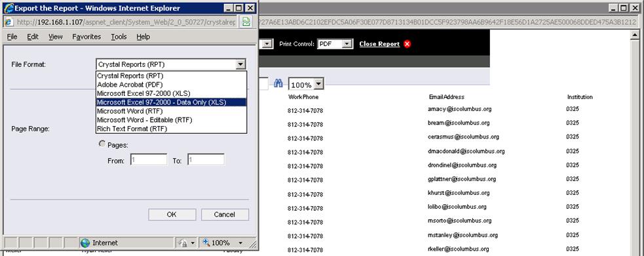The image size is (644, 256).
Task: Open the 100% zoom dropdown in report viewer
Action: click(x=318, y=85)
